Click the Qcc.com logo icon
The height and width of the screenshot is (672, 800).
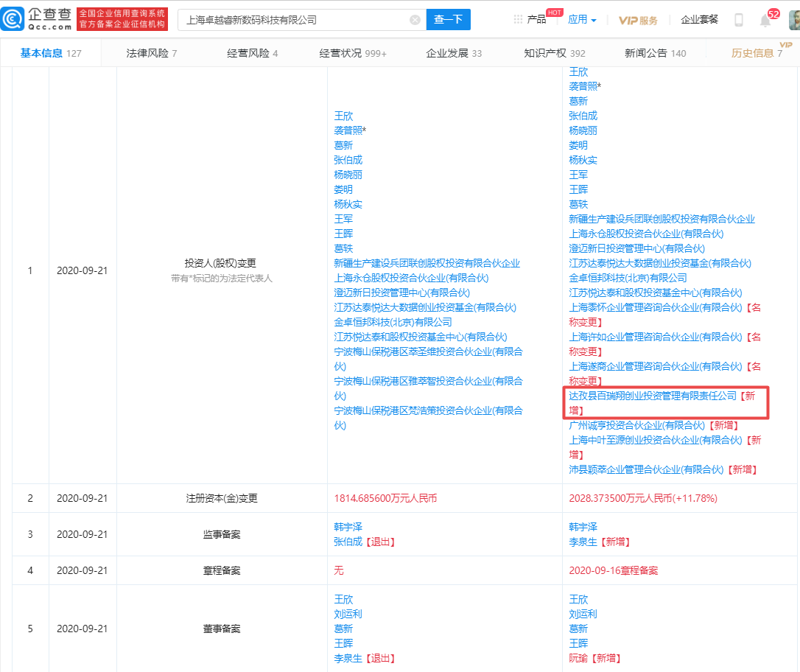[15, 20]
